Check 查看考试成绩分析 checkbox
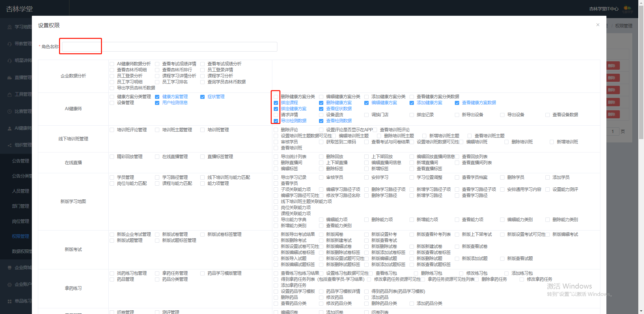This screenshot has width=644, height=314. click(x=202, y=64)
